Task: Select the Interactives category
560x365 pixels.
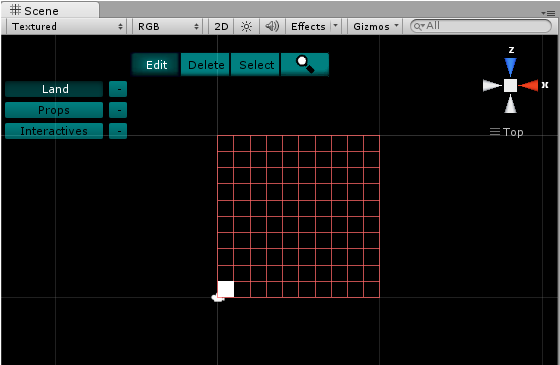Action: pos(54,131)
